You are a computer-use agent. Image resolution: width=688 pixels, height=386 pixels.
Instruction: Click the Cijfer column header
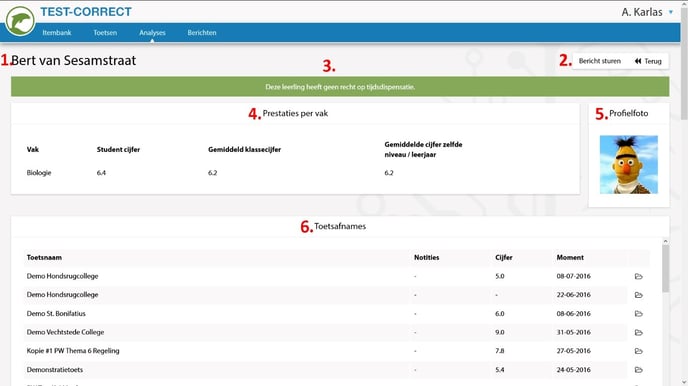point(504,257)
